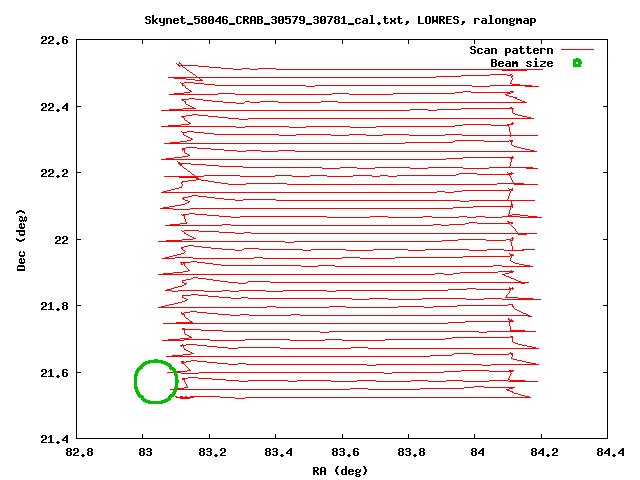Click the 82.8 RA axis tick label

coord(79,452)
